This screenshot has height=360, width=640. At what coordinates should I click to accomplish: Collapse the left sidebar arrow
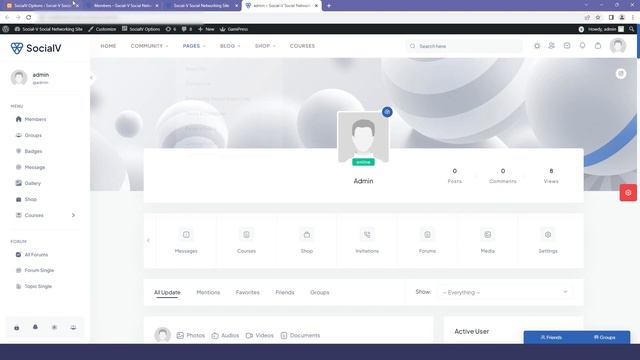pyautogui.click(x=91, y=78)
